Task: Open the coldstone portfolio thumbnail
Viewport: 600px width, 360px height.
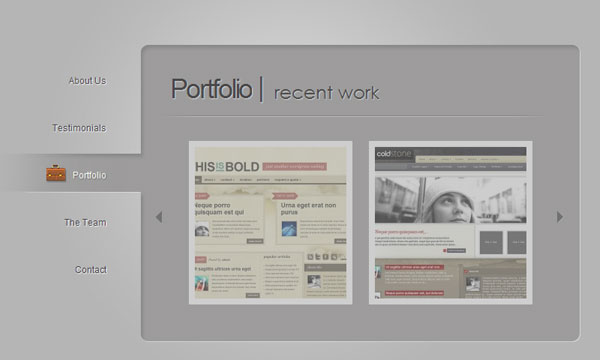Action: pyautogui.click(x=450, y=223)
